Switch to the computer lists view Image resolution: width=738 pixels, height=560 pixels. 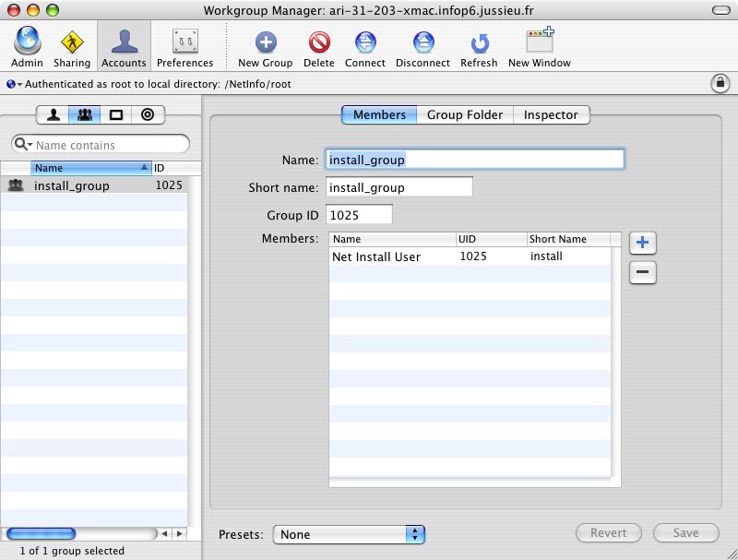[115, 115]
